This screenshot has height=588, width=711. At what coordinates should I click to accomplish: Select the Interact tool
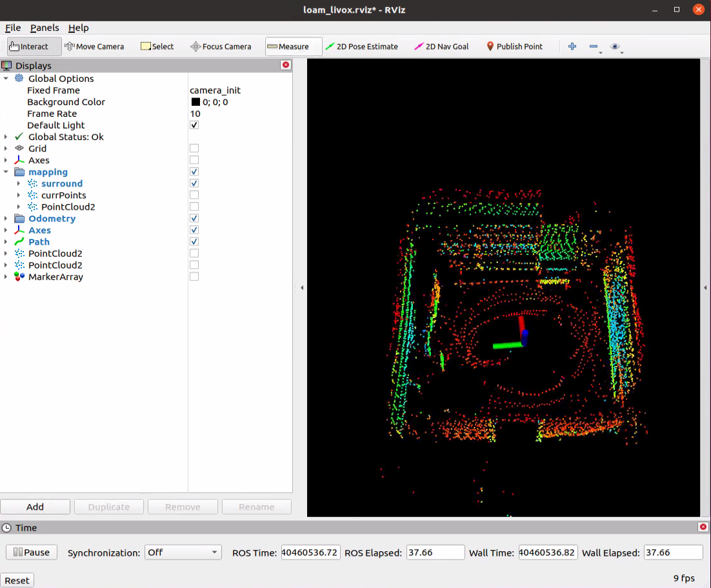point(30,46)
